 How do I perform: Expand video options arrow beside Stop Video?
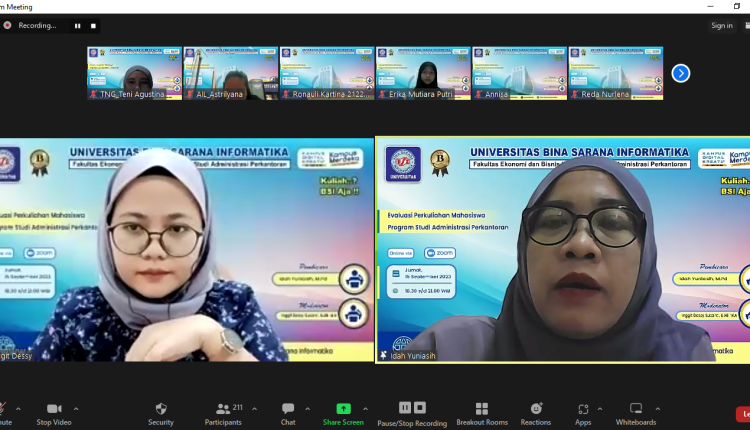pos(76,409)
